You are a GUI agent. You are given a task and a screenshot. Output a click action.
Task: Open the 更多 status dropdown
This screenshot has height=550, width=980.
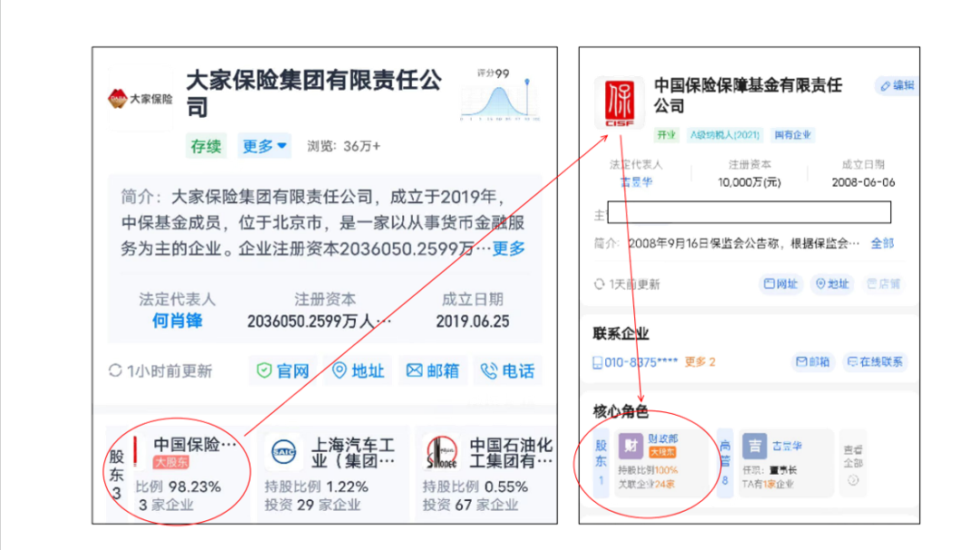coord(264,146)
